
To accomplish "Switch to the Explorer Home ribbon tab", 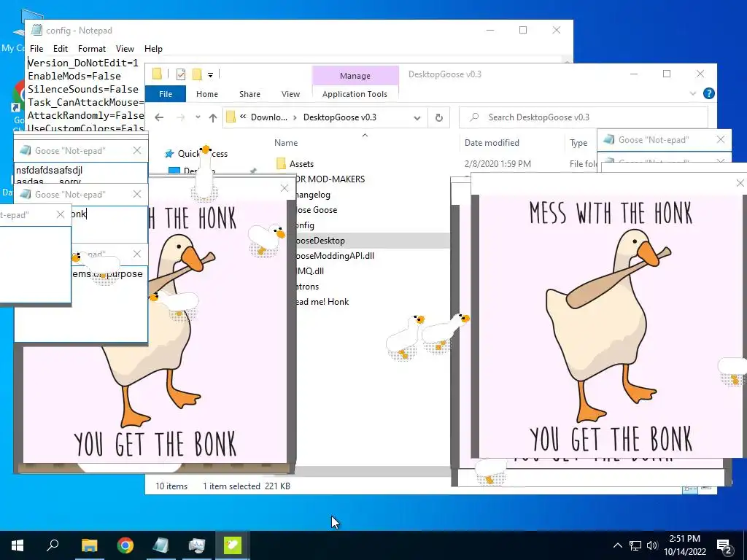I will pyautogui.click(x=206, y=94).
